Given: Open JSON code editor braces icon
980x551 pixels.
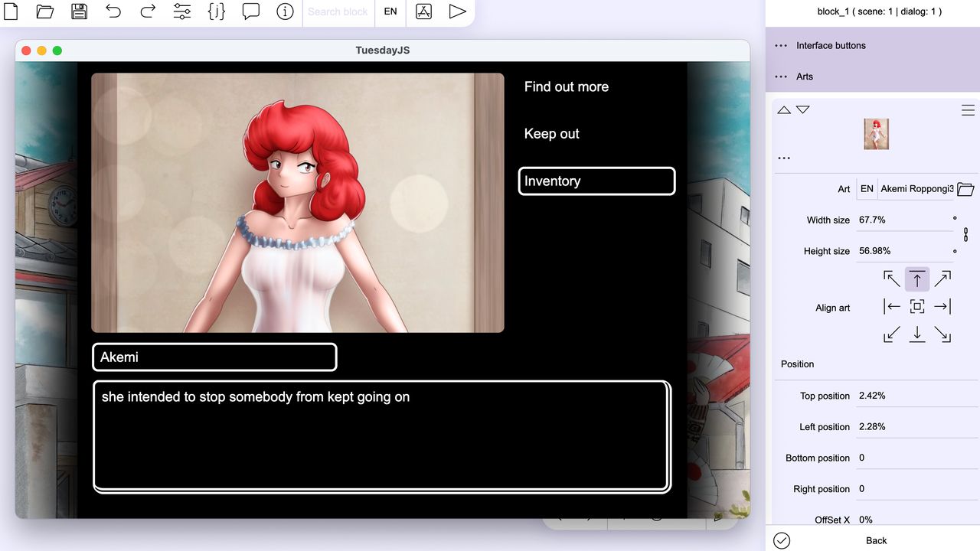Looking at the screenshot, I should (217, 11).
